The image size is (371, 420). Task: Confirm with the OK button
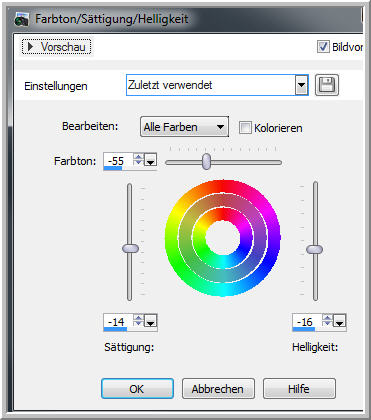coord(137,389)
